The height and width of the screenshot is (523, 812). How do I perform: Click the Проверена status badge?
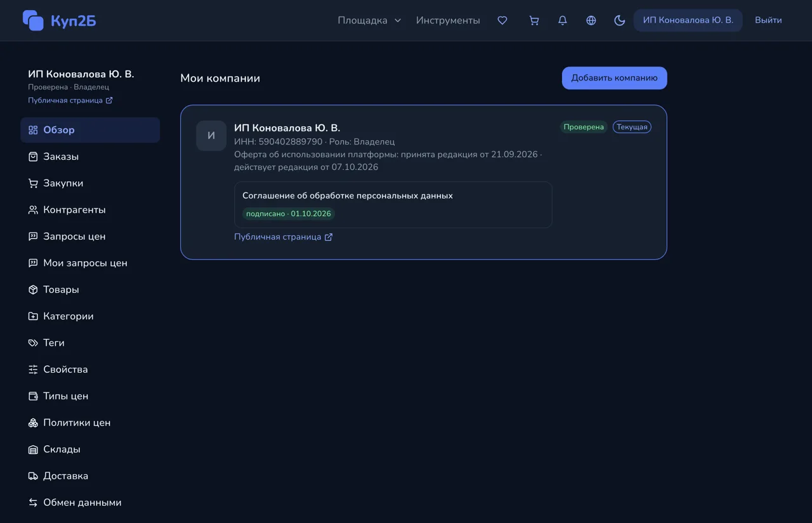pyautogui.click(x=584, y=127)
